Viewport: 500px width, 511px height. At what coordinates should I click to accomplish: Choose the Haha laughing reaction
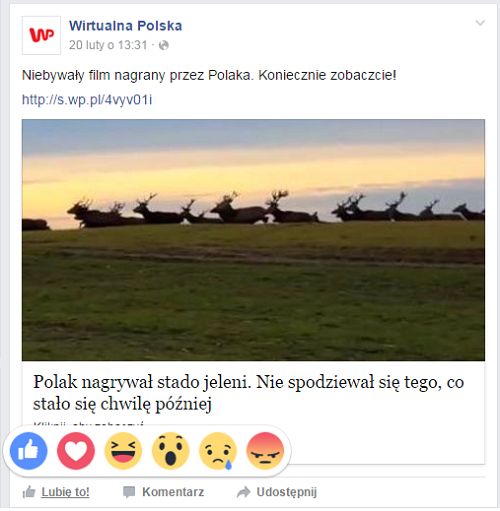(x=123, y=451)
